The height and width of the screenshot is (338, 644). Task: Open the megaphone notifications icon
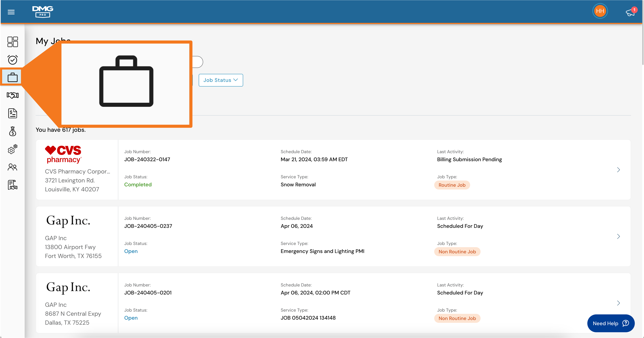click(x=630, y=12)
